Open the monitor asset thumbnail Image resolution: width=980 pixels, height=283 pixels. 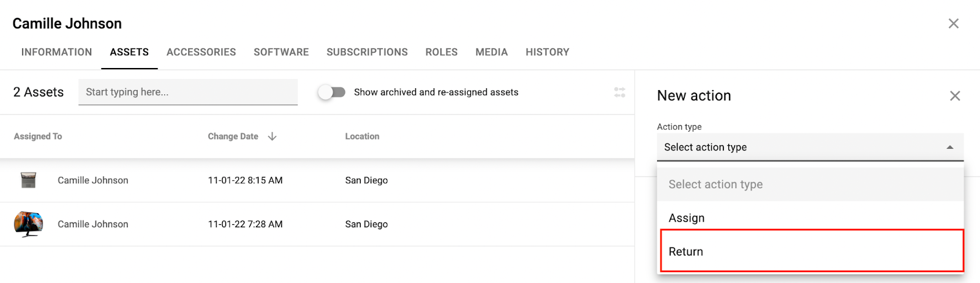pos(28,224)
